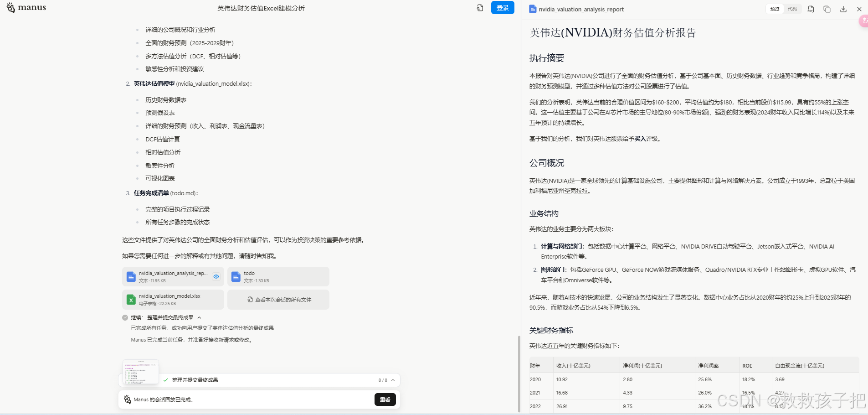Image resolution: width=868 pixels, height=415 pixels.
Task: Click the 任务完成清单 list heading
Action: click(x=151, y=193)
